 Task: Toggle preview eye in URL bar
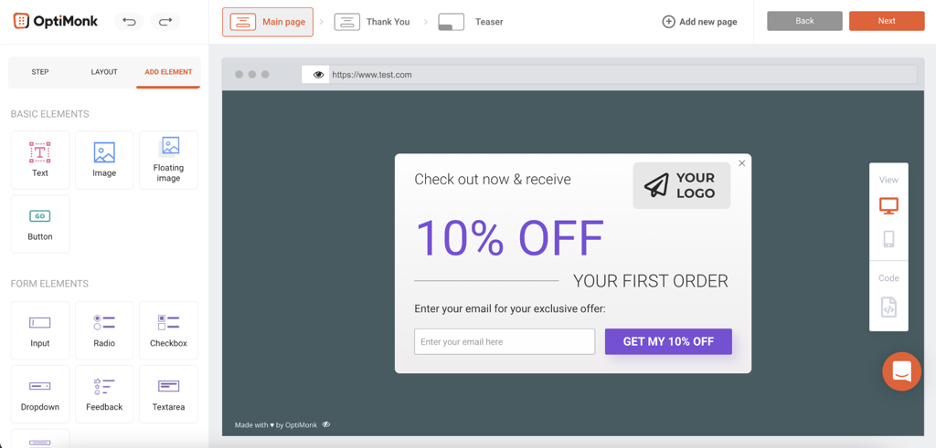[x=319, y=75]
